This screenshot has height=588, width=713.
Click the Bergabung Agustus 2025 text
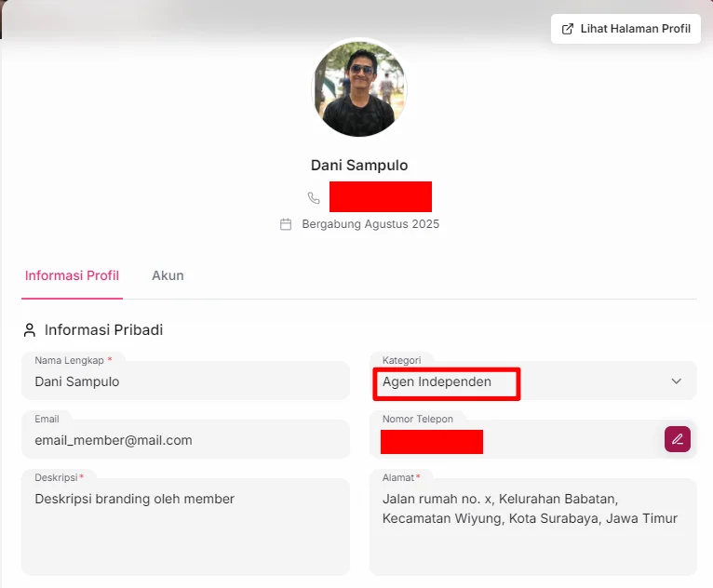tap(370, 224)
